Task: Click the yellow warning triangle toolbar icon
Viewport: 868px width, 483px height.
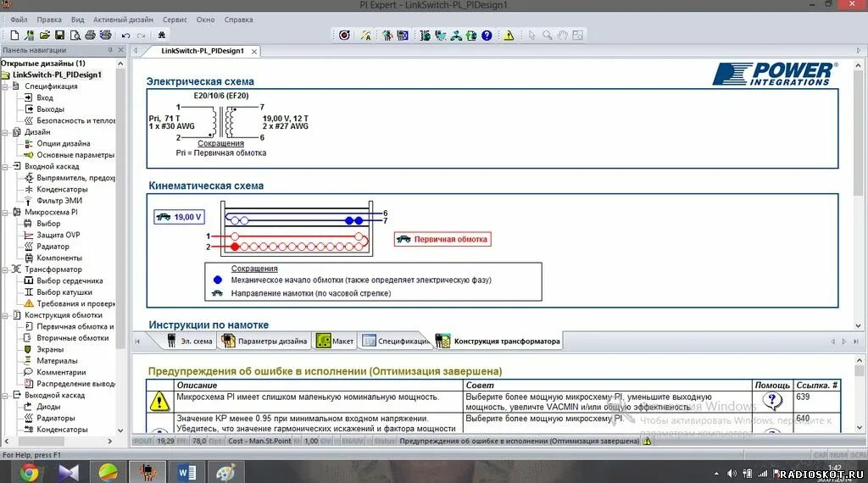Action: pos(509,36)
